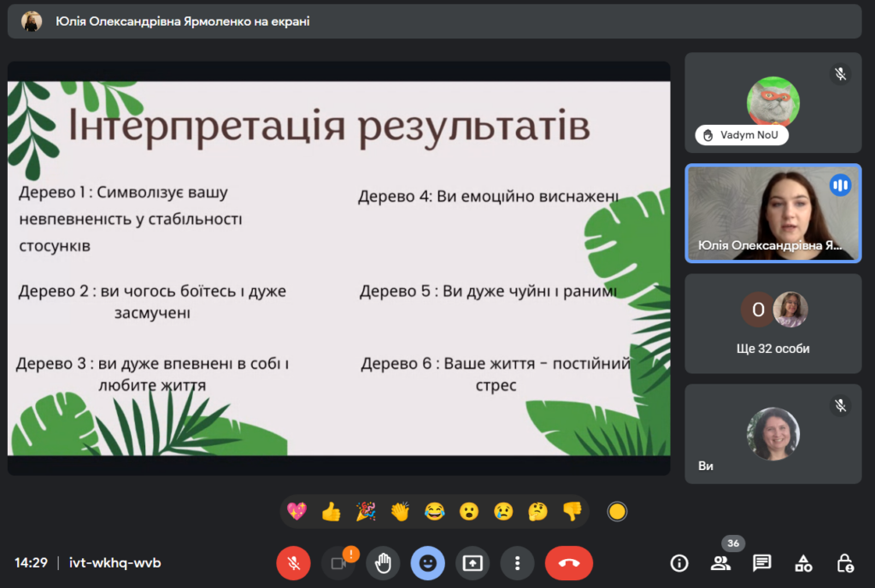Unmute the microphone
The width and height of the screenshot is (875, 588).
293,563
